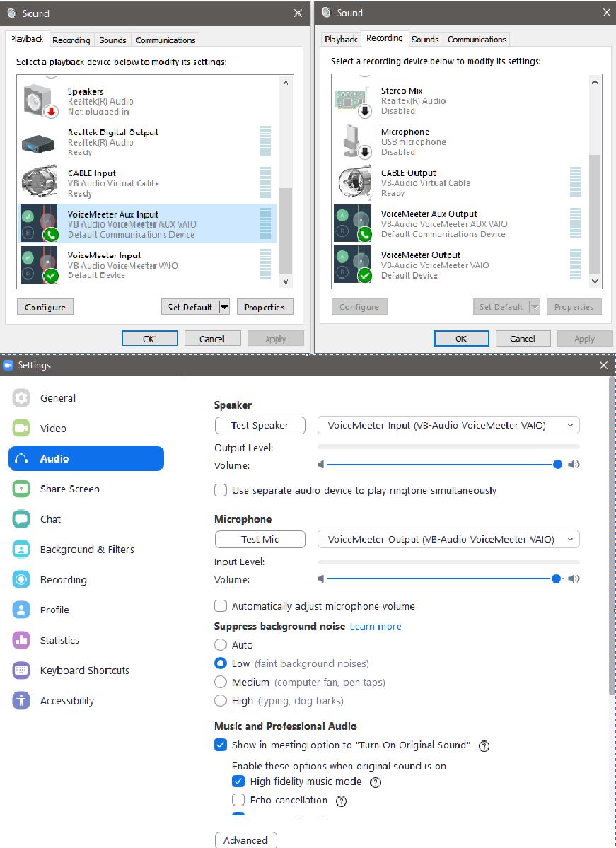Toggle High fidelity music mode checkbox

(x=238, y=782)
